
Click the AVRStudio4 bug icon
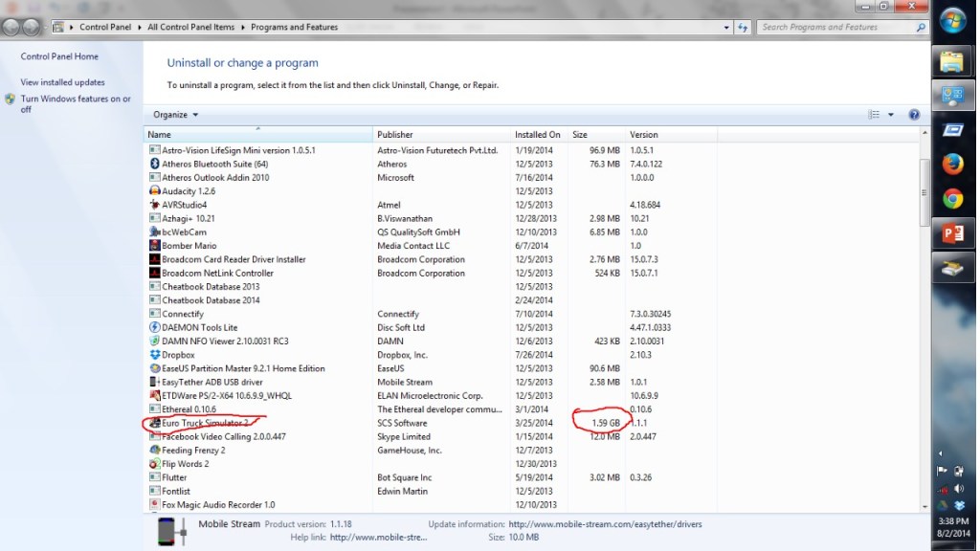pyautogui.click(x=154, y=205)
